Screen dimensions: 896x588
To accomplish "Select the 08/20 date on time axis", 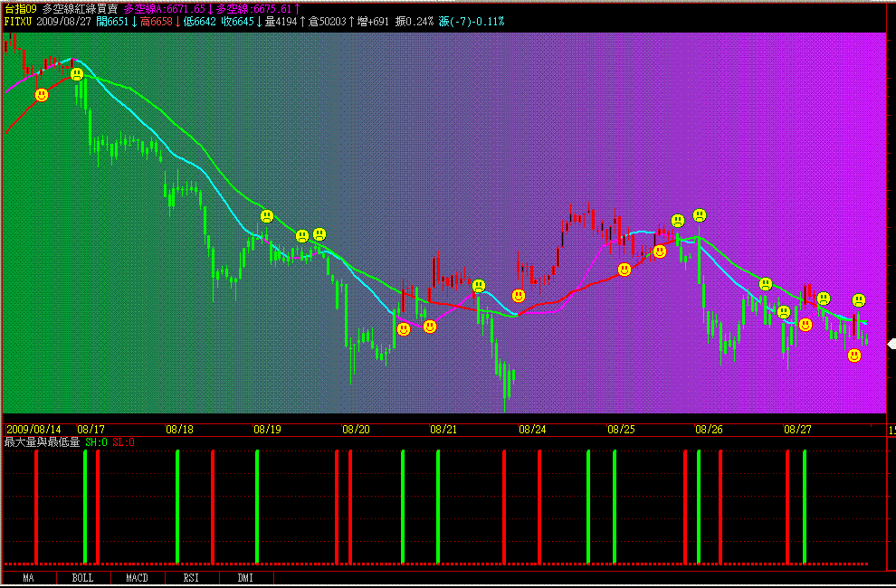I will 356,430.
